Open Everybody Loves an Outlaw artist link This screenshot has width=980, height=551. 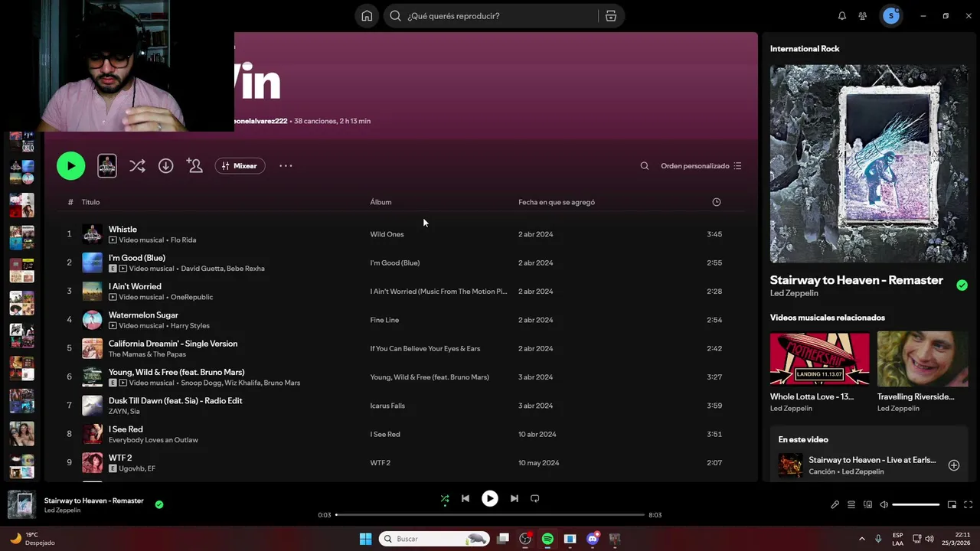pyautogui.click(x=153, y=440)
